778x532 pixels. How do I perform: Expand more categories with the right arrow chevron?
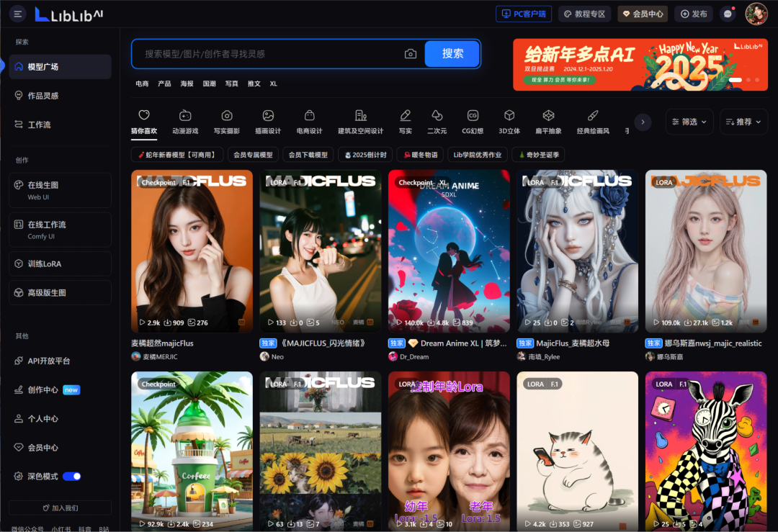[642, 122]
